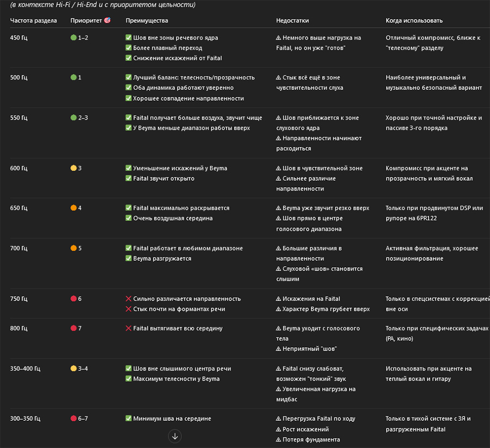Click the target emoji in the Приоритет header
Image resolution: width=490 pixels, height=448 pixels.
point(107,21)
